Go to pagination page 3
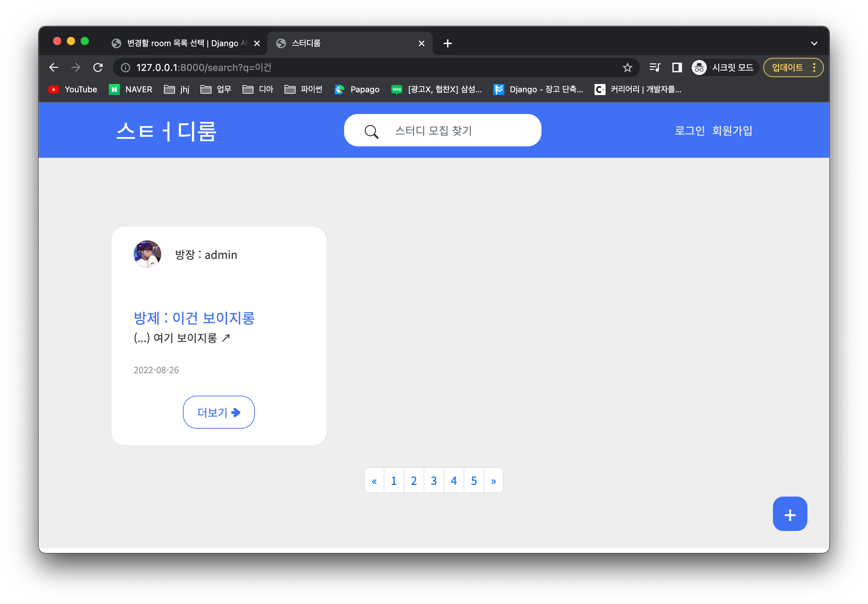This screenshot has height=604, width=868. point(434,481)
